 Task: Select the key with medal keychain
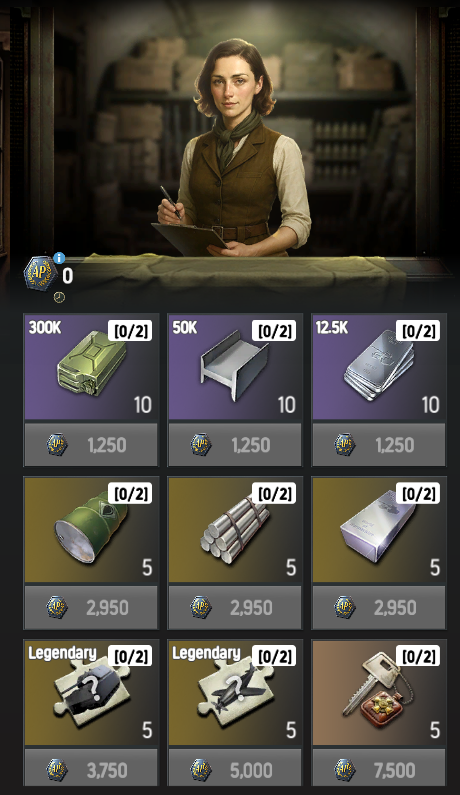point(379,693)
